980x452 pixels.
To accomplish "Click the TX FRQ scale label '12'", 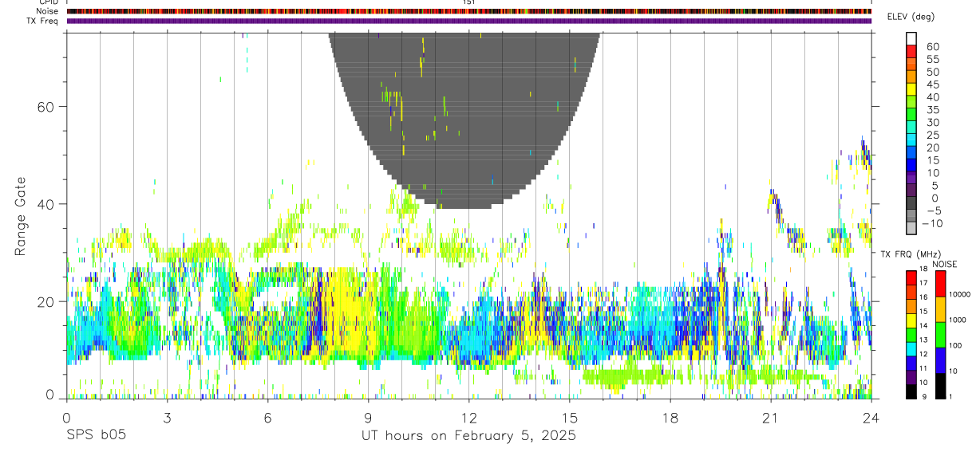I will coord(924,354).
